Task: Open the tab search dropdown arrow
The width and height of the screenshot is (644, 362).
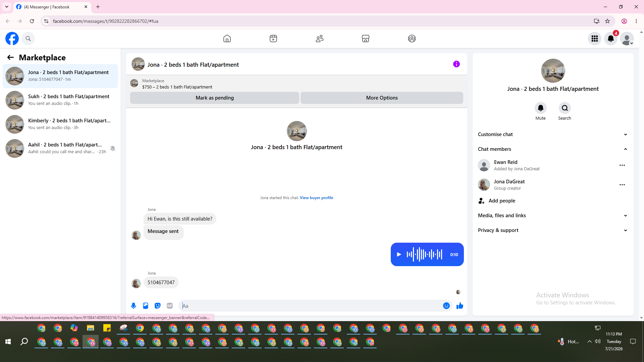Action: (7, 7)
